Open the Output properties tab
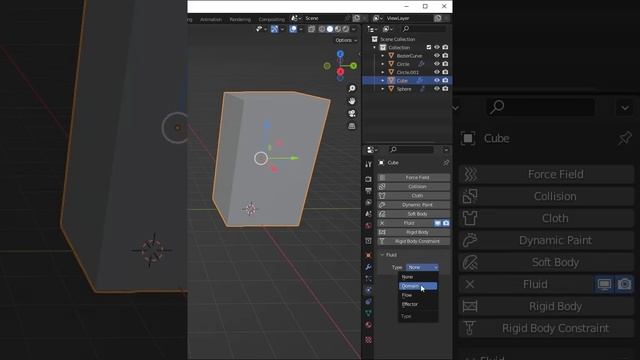This screenshot has height=360, width=640. (x=368, y=191)
